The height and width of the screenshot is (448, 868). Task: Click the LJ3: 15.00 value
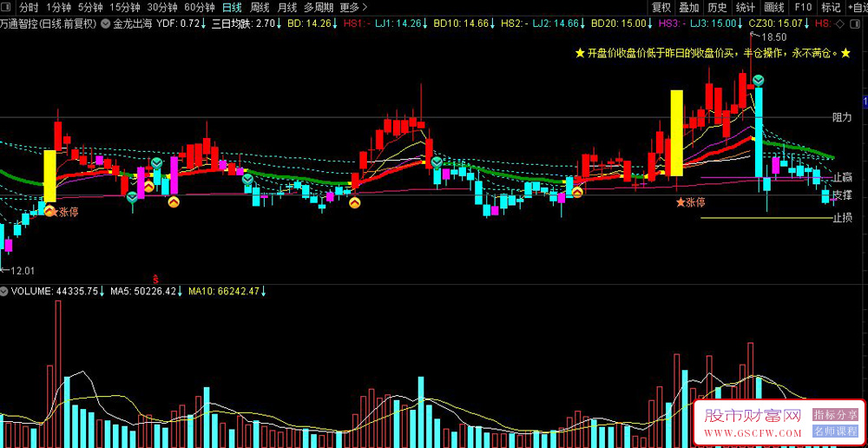(716, 23)
